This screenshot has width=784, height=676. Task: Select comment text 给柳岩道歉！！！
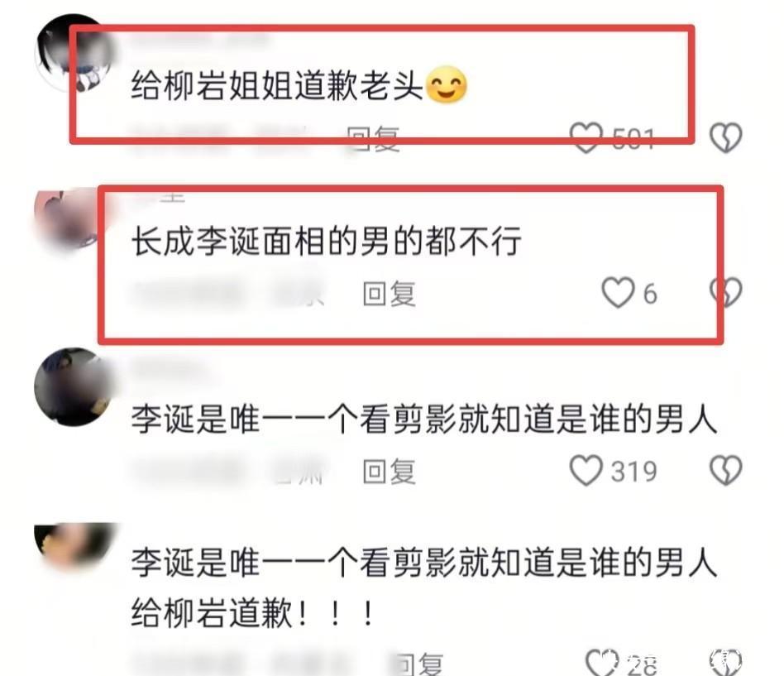252,612
